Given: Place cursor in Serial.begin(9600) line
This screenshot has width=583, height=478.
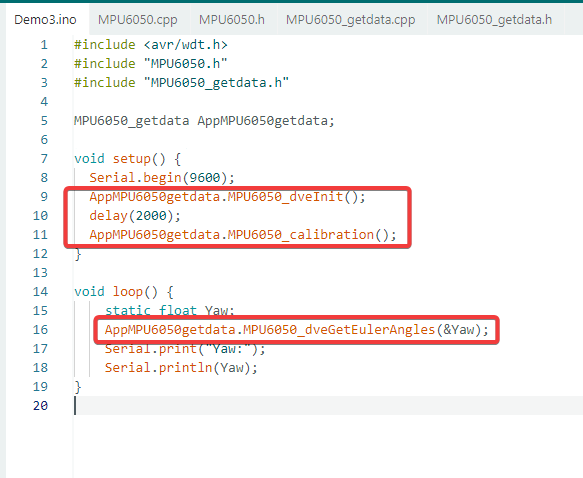Looking at the screenshot, I should (162, 178).
